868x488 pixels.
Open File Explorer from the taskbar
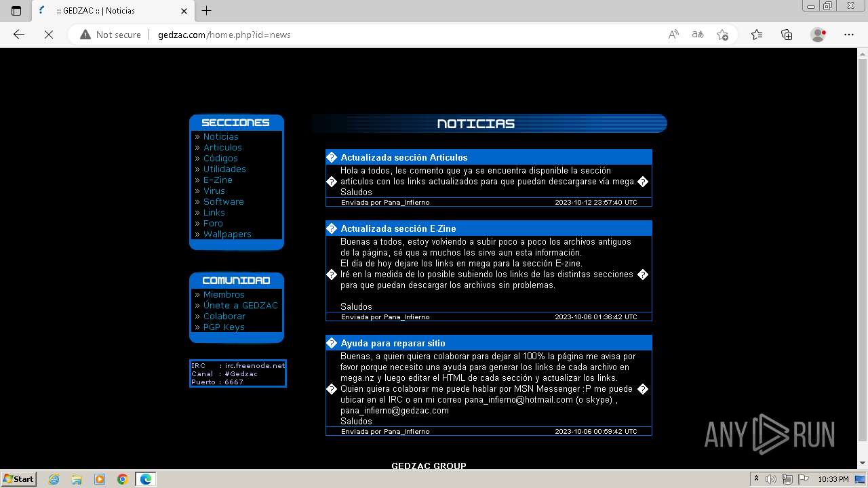(77, 479)
